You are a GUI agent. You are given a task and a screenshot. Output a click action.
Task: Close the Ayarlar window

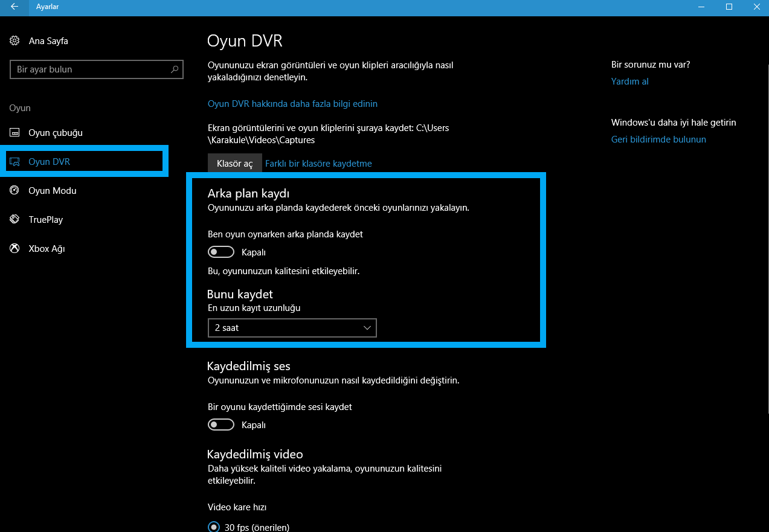point(756,7)
